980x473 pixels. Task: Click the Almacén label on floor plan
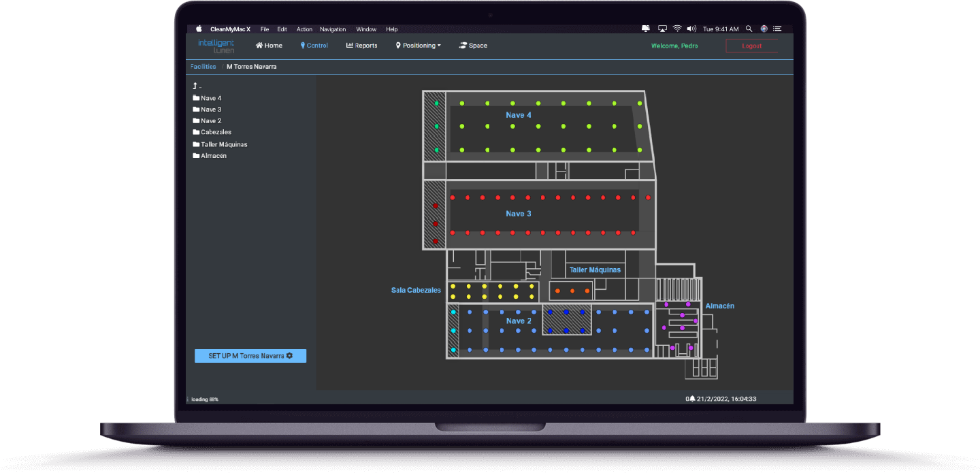click(x=720, y=306)
